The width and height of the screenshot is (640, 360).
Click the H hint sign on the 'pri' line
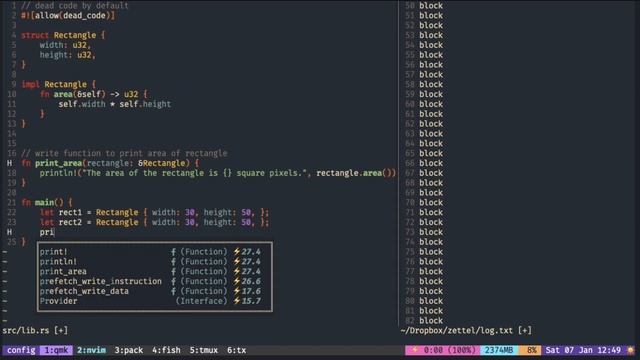point(9,232)
